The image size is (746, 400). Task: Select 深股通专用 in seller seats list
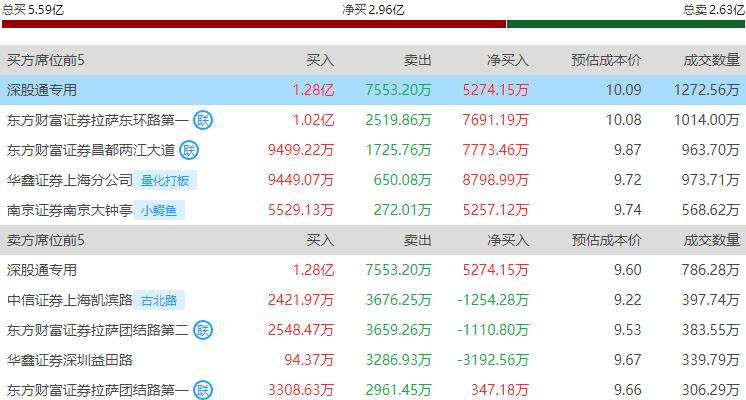[x=42, y=270]
